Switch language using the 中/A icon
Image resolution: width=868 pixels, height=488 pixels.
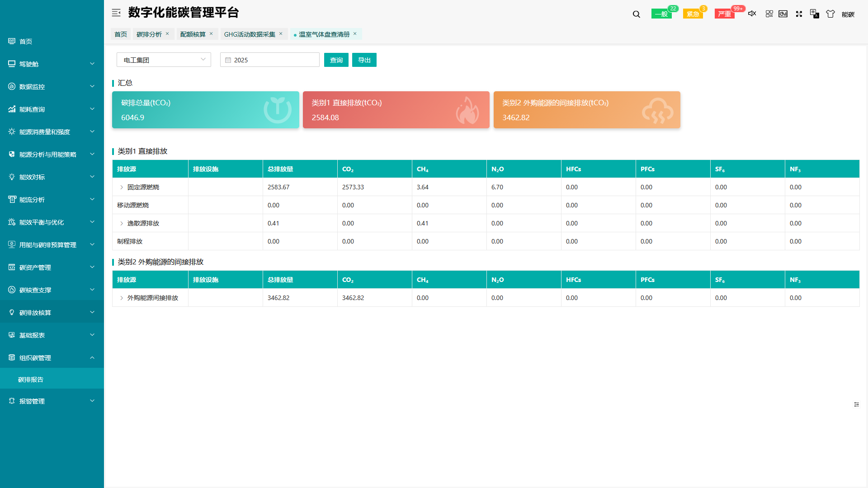814,14
